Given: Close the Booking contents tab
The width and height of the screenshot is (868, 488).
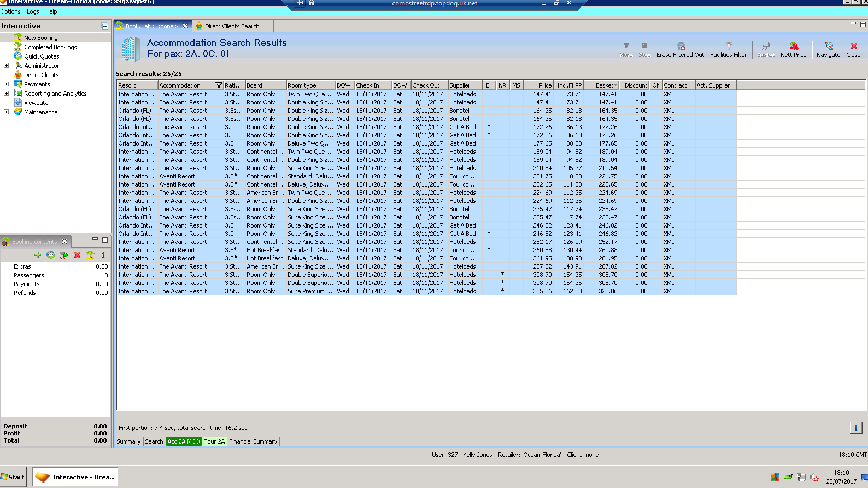Looking at the screenshot, I should pos(64,241).
